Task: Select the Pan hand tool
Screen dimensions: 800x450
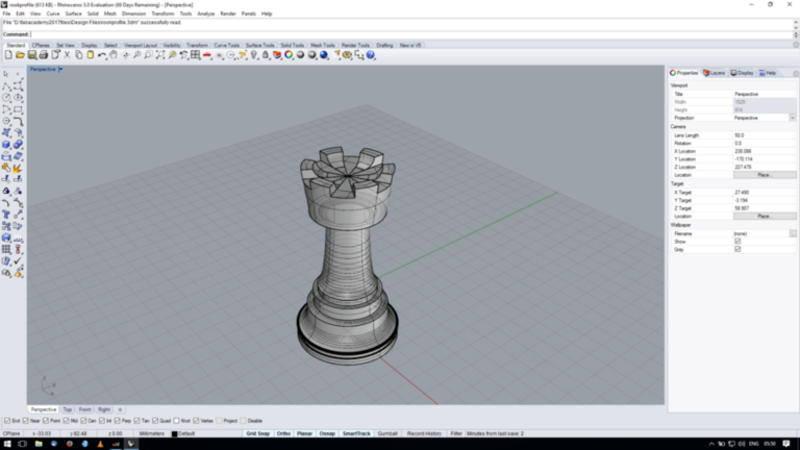Action: tap(113, 55)
